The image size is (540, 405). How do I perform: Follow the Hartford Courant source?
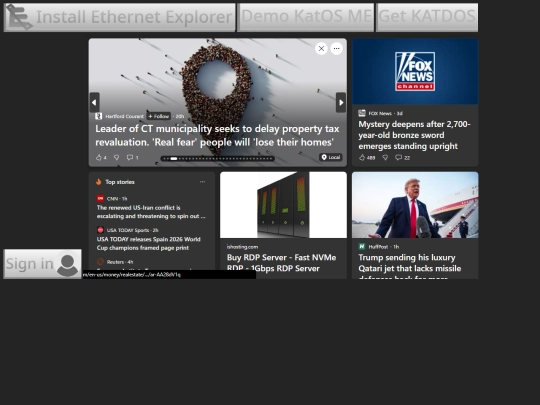pos(158,116)
